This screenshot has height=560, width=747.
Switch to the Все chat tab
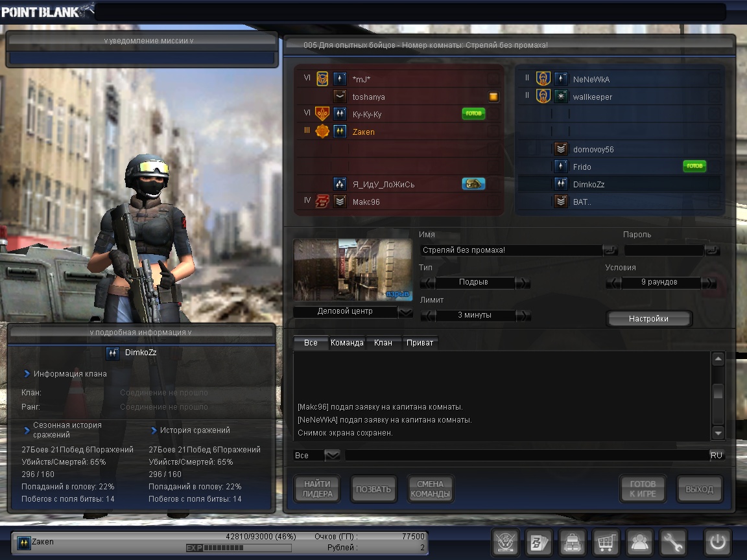tap(311, 343)
